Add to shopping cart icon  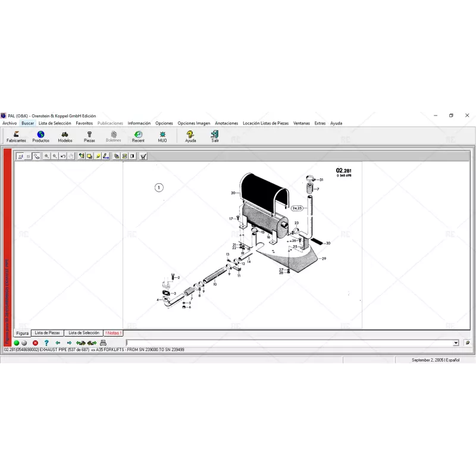[x=143, y=156]
